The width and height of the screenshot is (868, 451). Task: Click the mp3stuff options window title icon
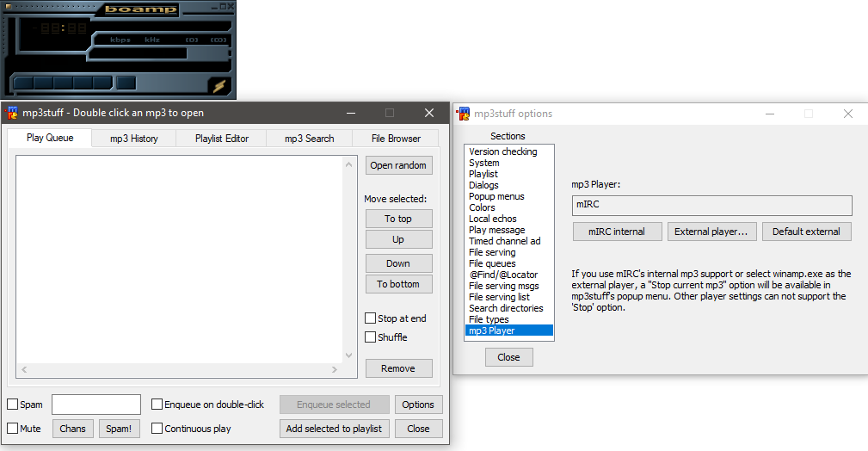(x=464, y=114)
